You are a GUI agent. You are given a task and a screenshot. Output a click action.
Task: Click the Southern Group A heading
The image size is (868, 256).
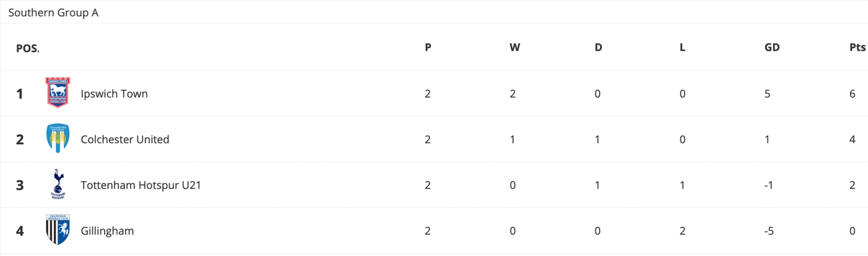53,13
